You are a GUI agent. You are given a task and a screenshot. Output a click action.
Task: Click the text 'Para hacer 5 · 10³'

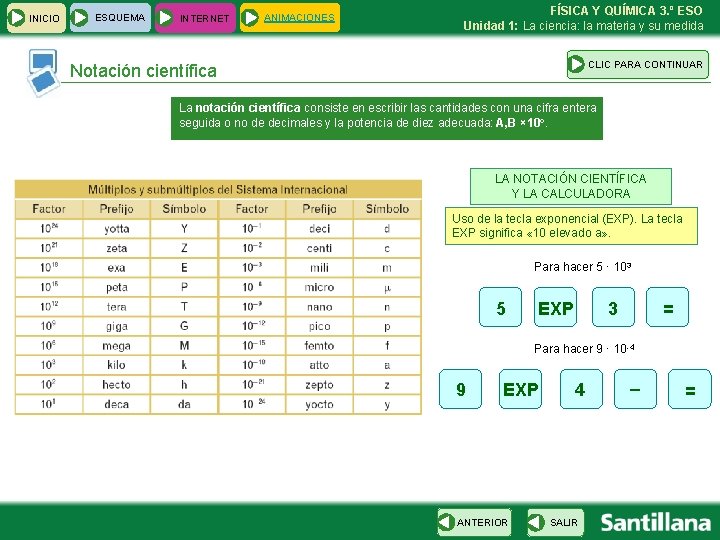coord(582,266)
